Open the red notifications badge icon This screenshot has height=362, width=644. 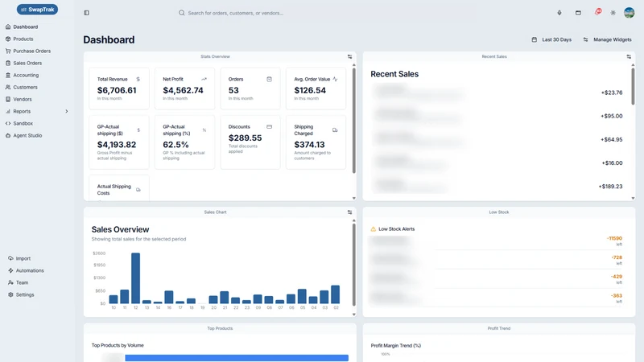pyautogui.click(x=598, y=12)
